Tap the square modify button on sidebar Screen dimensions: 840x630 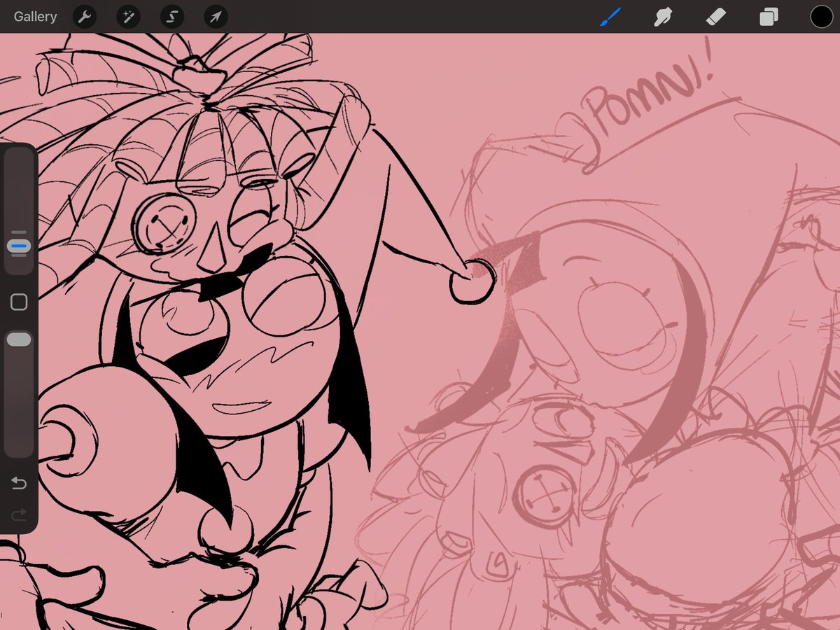[x=19, y=302]
